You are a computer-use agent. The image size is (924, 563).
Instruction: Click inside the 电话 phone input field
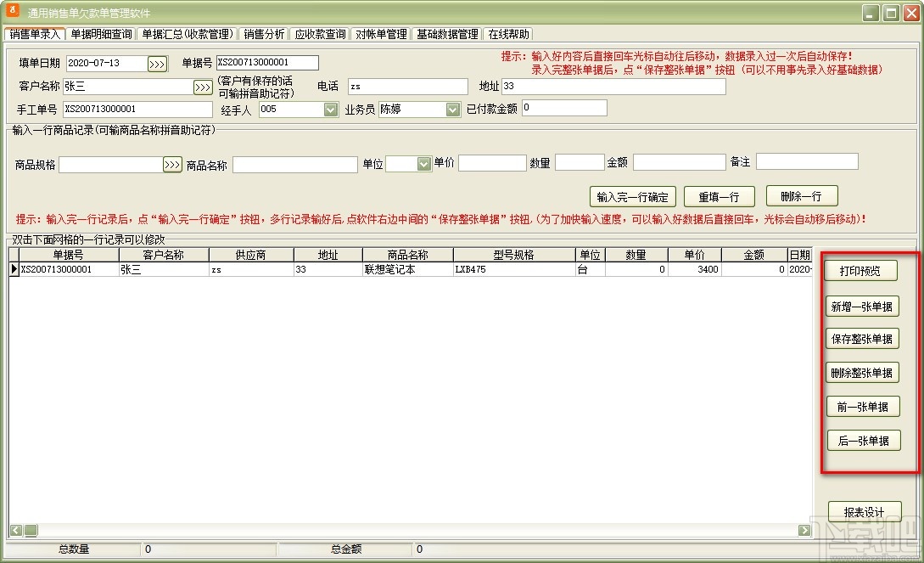coord(407,86)
